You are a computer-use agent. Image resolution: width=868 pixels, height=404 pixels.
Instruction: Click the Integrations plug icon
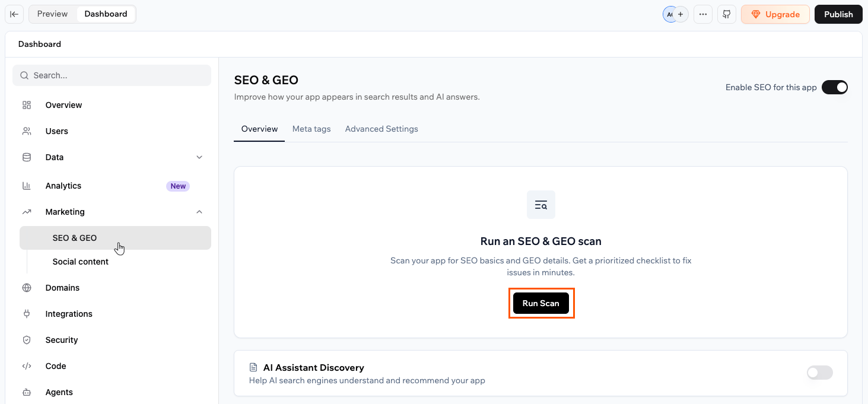point(27,314)
